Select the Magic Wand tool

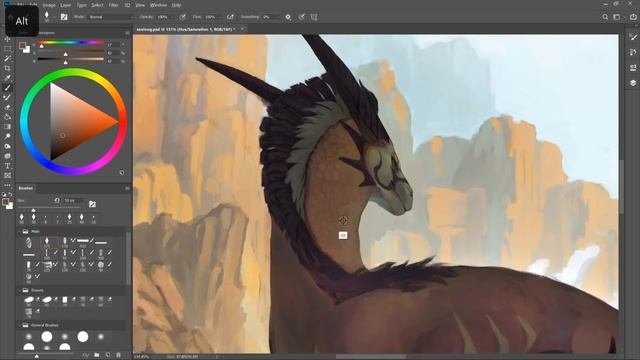(x=7, y=59)
